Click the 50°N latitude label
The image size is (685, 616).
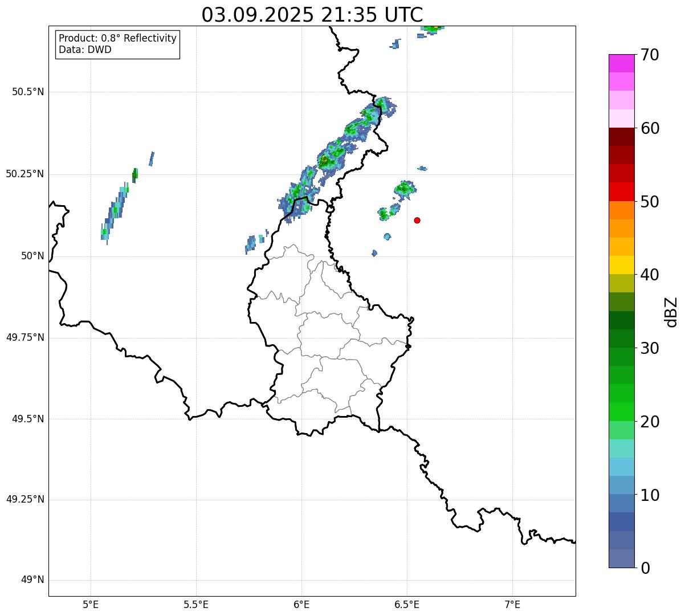[x=32, y=256]
